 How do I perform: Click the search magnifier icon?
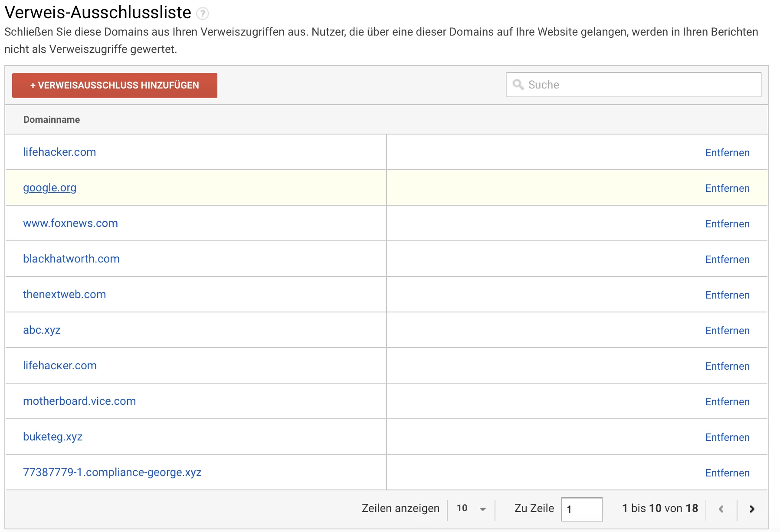pyautogui.click(x=518, y=85)
